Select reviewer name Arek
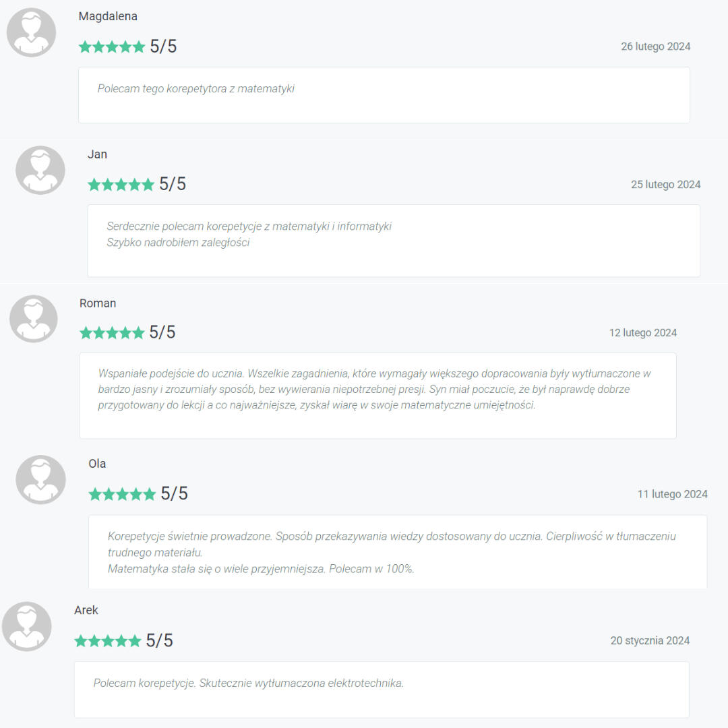 [x=86, y=610]
